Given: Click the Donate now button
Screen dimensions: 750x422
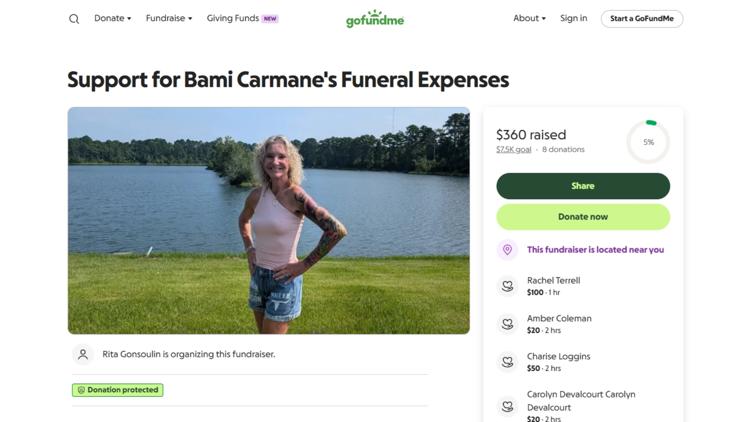Looking at the screenshot, I should pos(583,217).
